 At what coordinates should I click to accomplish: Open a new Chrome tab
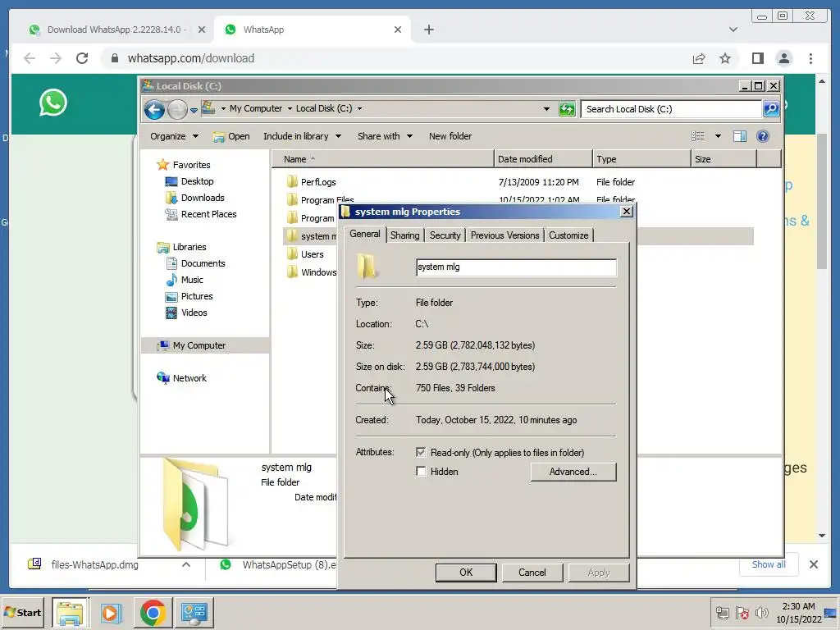[x=428, y=30]
